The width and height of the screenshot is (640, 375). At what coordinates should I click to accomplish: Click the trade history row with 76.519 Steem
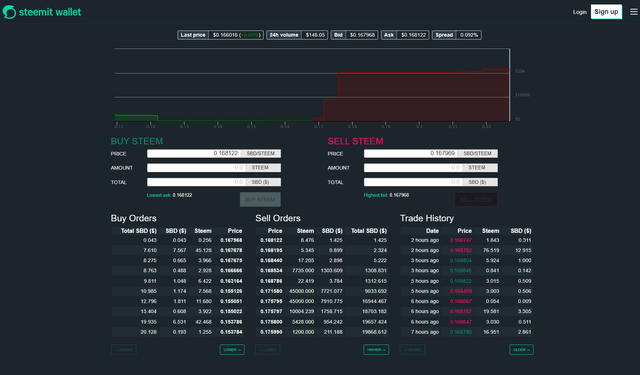point(467,251)
